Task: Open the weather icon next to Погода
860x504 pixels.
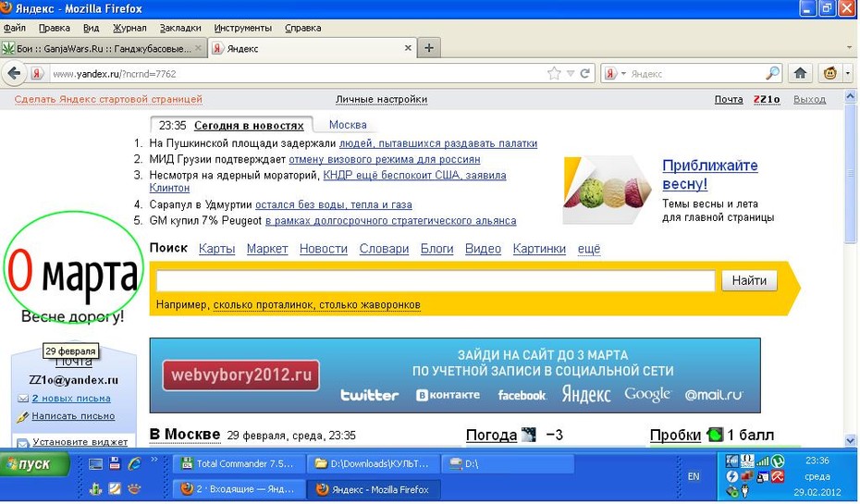Action: click(x=528, y=435)
